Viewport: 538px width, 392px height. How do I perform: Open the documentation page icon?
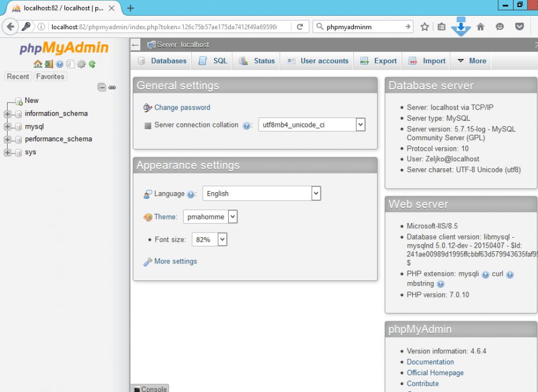[x=70, y=64]
